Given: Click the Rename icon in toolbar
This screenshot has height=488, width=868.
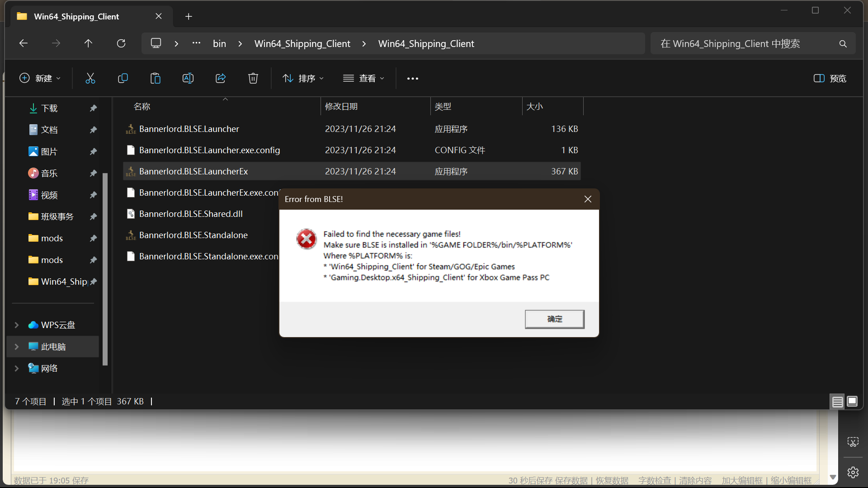Looking at the screenshot, I should click(x=188, y=78).
